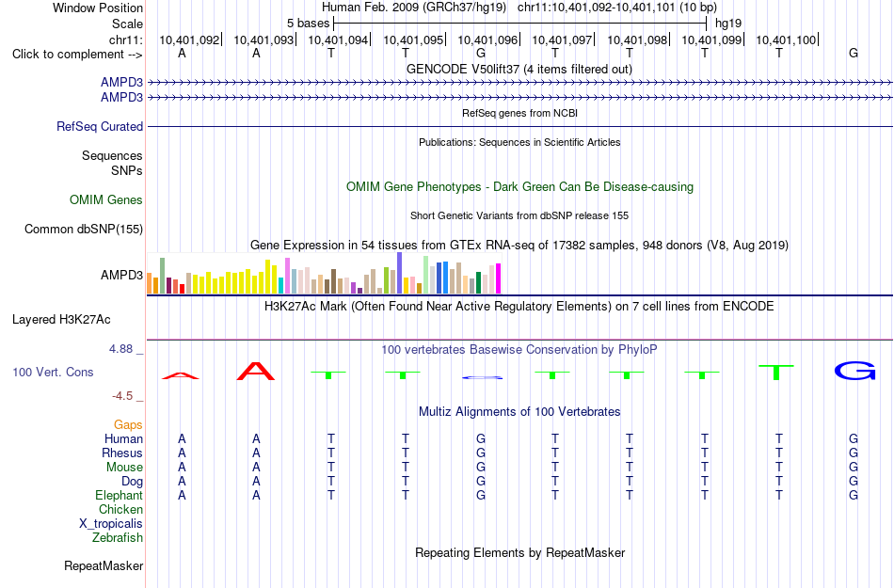Click the tall purple GTEx expression bar

pyautogui.click(x=400, y=273)
